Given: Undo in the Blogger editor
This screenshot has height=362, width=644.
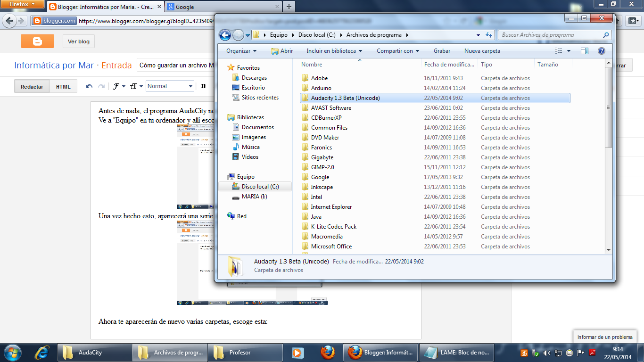Looking at the screenshot, I should point(89,86).
